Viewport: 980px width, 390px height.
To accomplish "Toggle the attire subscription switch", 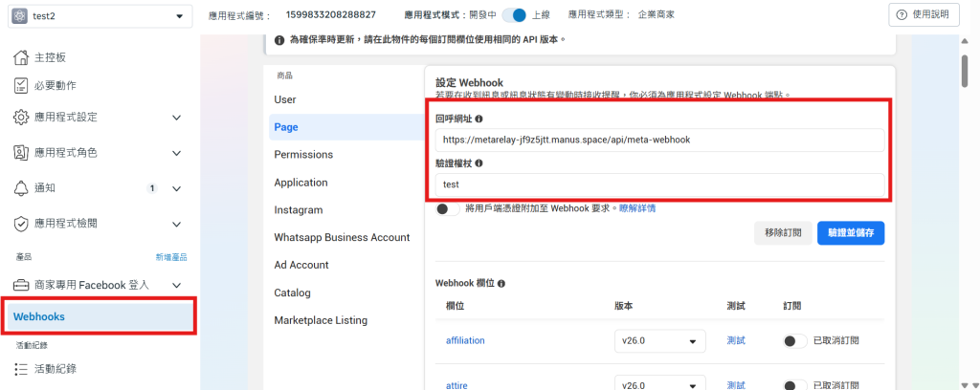I will [795, 385].
